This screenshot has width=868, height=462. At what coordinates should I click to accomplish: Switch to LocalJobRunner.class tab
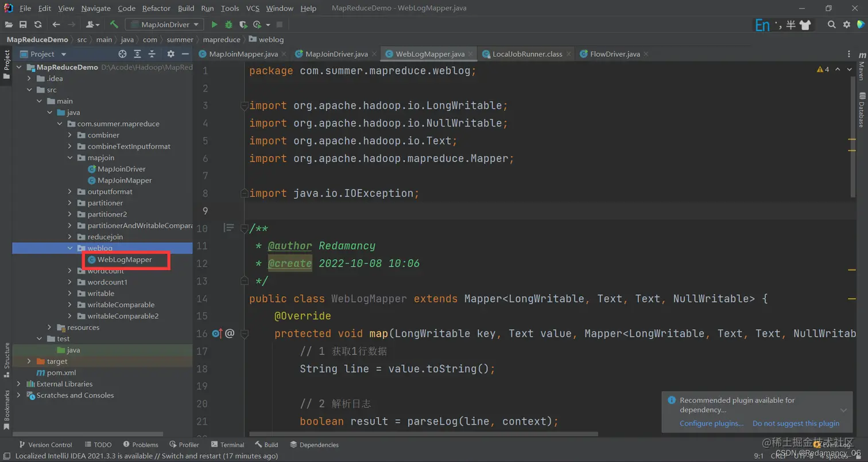click(527, 54)
